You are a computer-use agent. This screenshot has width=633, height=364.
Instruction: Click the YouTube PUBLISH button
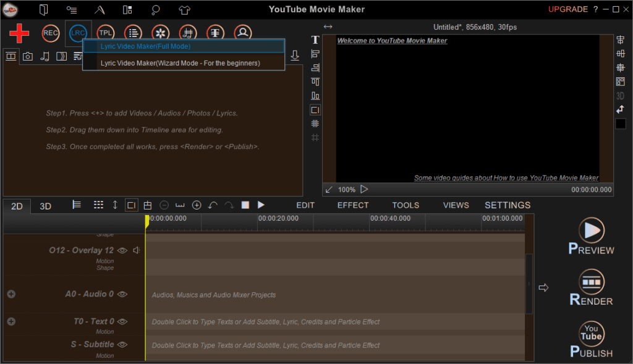click(592, 339)
